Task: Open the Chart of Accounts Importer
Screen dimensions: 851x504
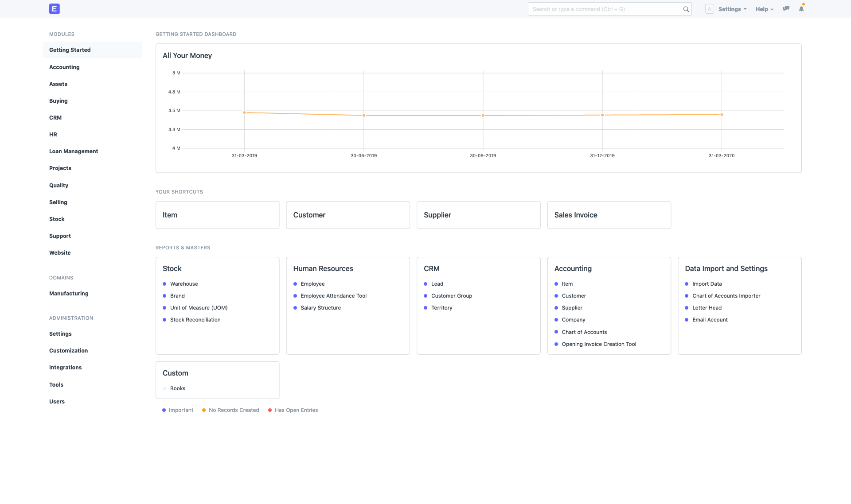Action: pos(726,296)
